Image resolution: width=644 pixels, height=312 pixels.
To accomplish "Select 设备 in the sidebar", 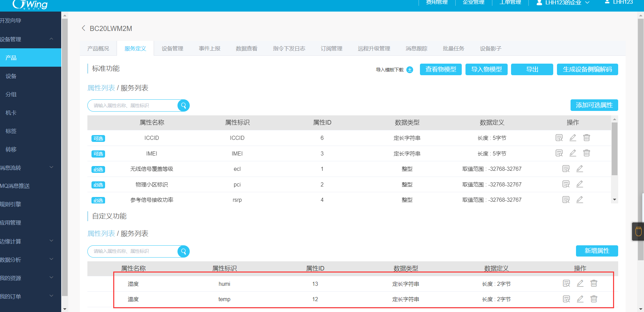I will [11, 76].
